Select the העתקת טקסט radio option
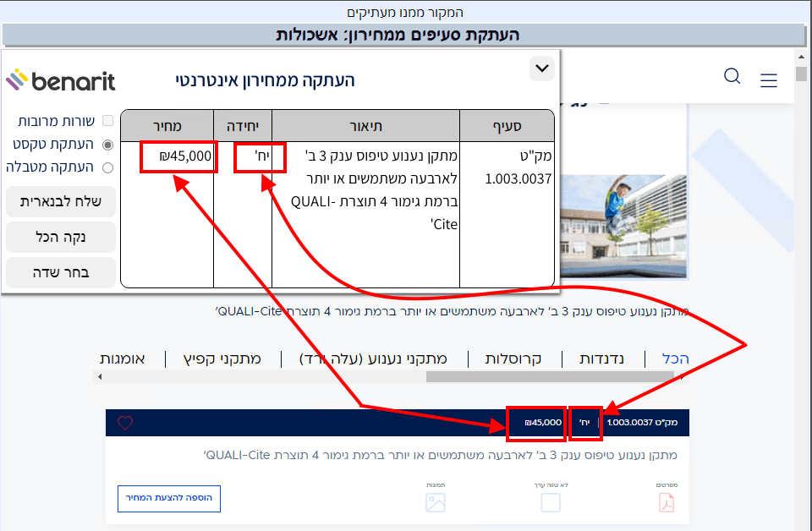This screenshot has height=531, width=812. [107, 145]
